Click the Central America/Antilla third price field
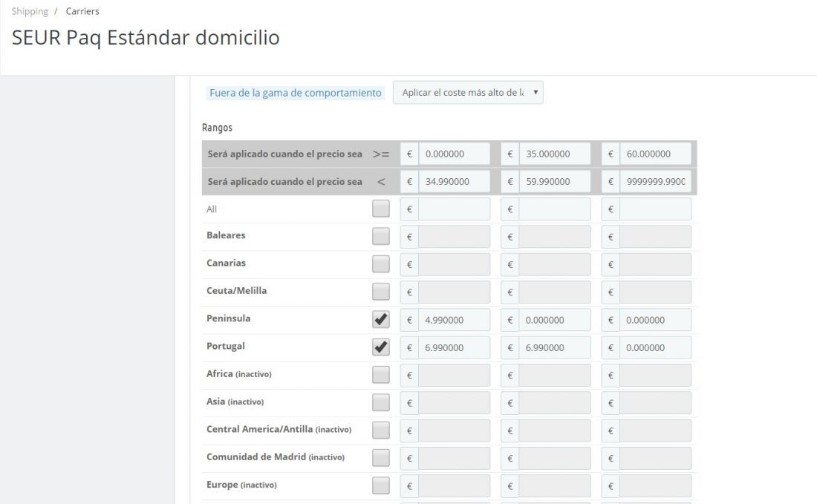 click(655, 430)
